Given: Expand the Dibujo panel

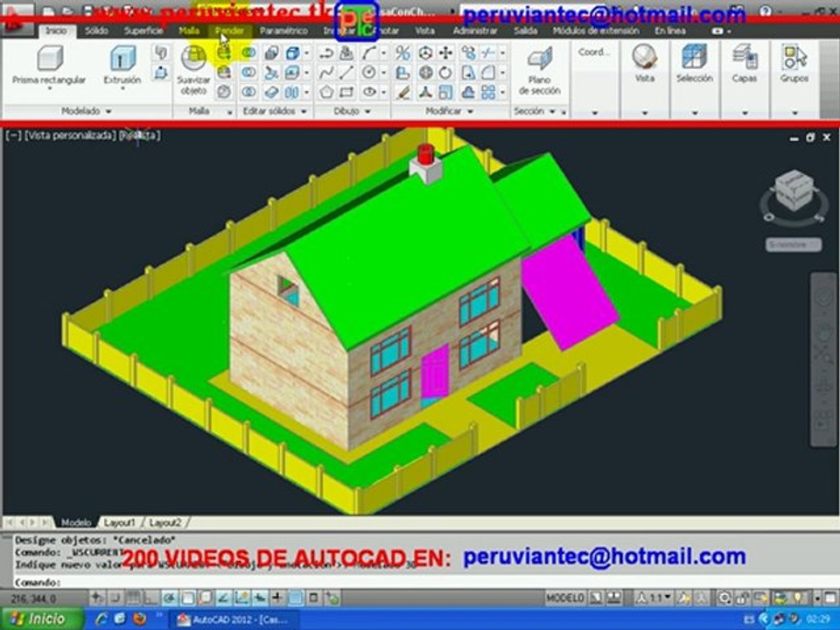Looking at the screenshot, I should coord(352,111).
